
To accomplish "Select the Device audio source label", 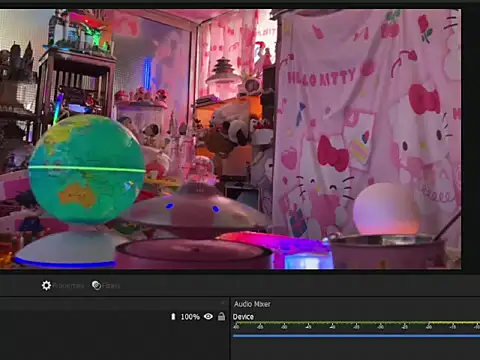I will click(243, 317).
